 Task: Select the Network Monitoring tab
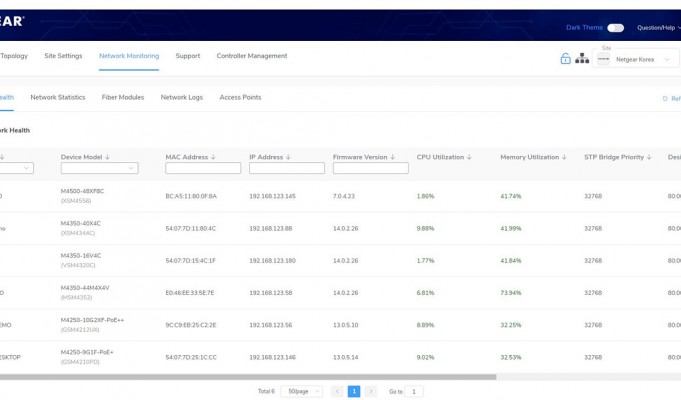[x=129, y=56]
